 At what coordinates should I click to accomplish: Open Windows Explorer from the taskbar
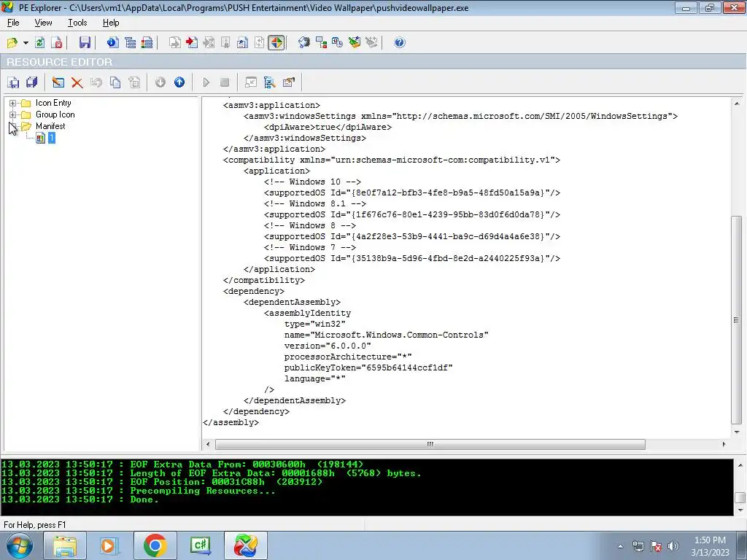[x=65, y=545]
